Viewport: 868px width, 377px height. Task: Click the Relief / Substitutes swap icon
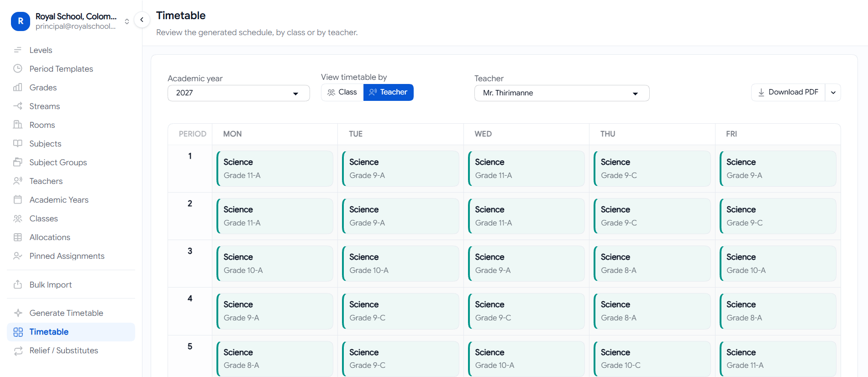[x=18, y=350]
